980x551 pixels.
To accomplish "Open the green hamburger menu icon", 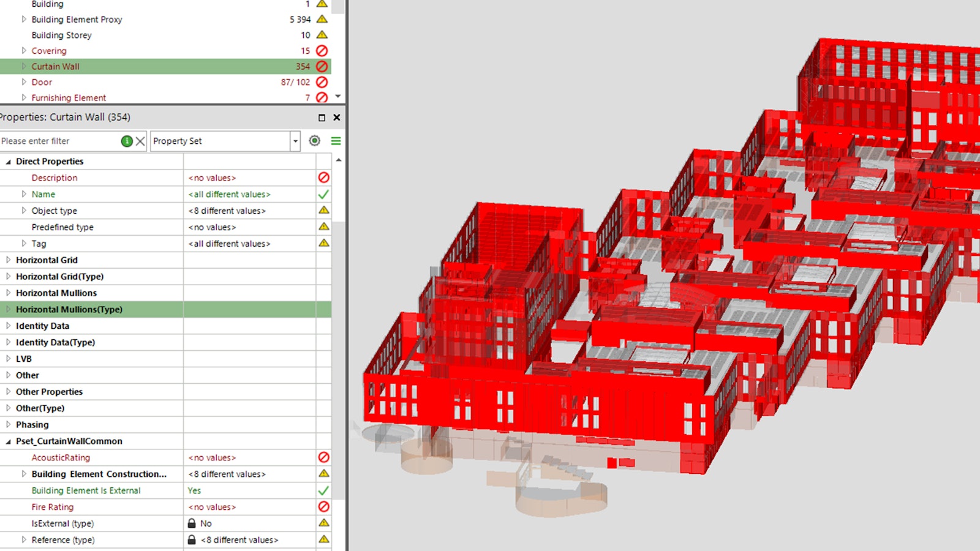I will coord(336,141).
